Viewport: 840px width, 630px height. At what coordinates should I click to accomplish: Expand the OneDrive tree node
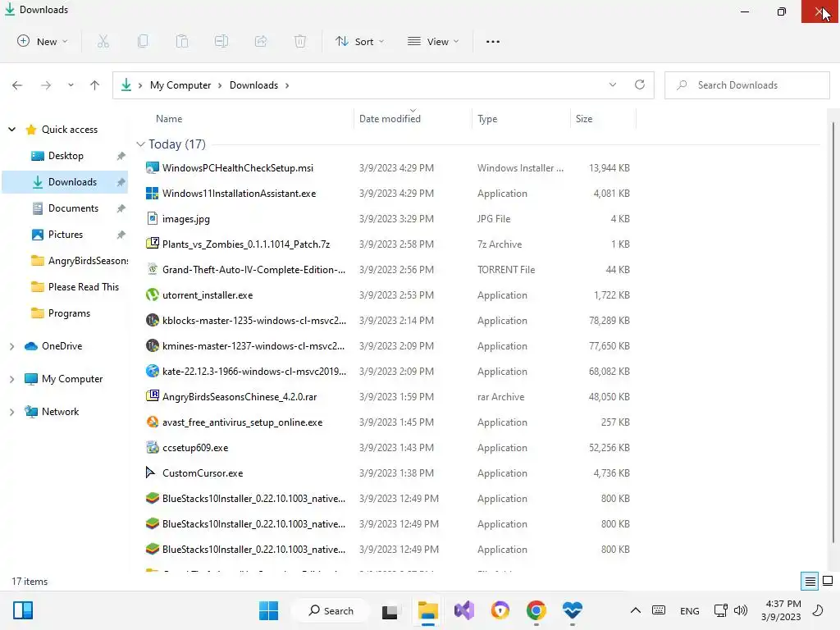(11, 346)
